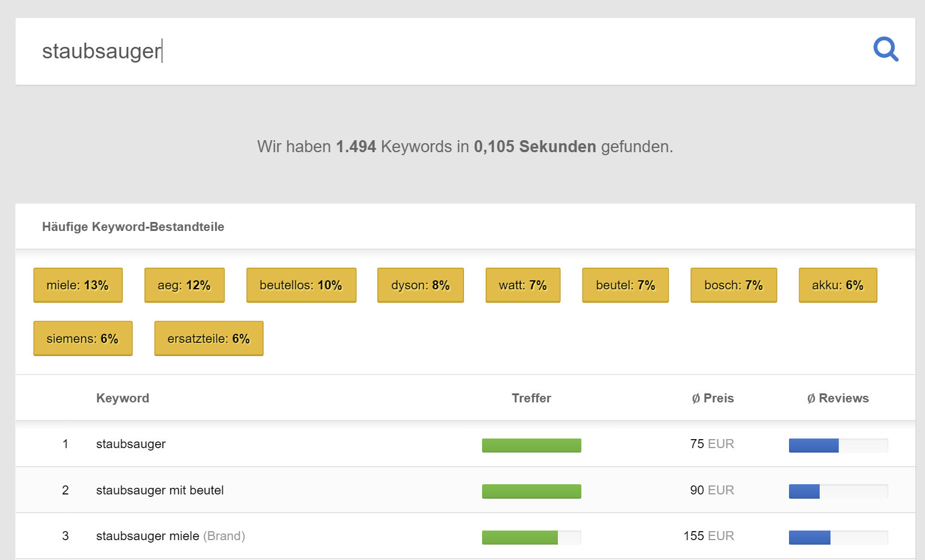Open the 'staubsauger' keyword in row 1
The width and height of the screenshot is (925, 560).
131,444
